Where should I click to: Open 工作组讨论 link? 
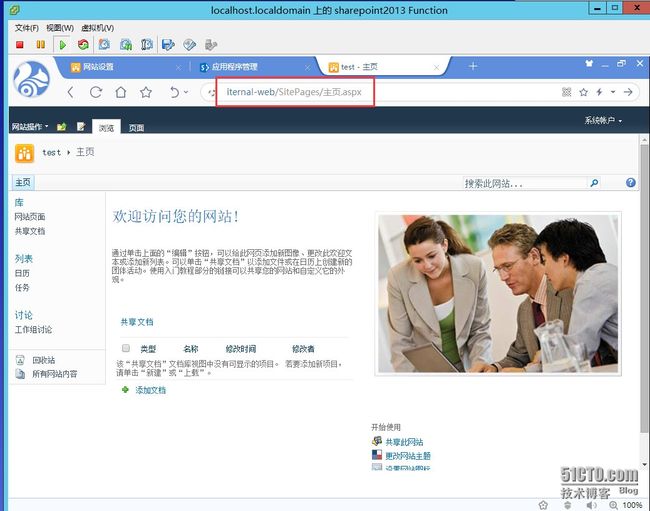(x=34, y=329)
